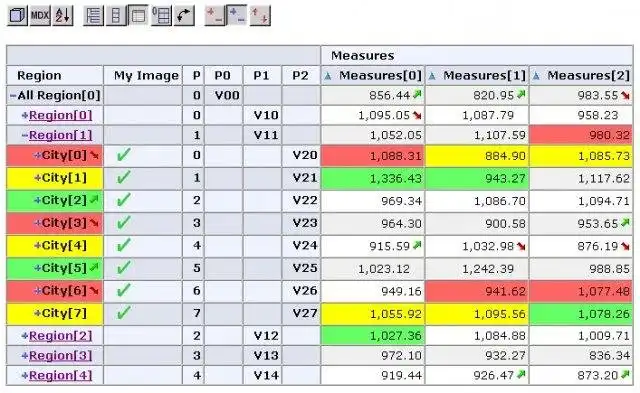
Task: Select the red cell showing 1,088.31
Action: [373, 155]
